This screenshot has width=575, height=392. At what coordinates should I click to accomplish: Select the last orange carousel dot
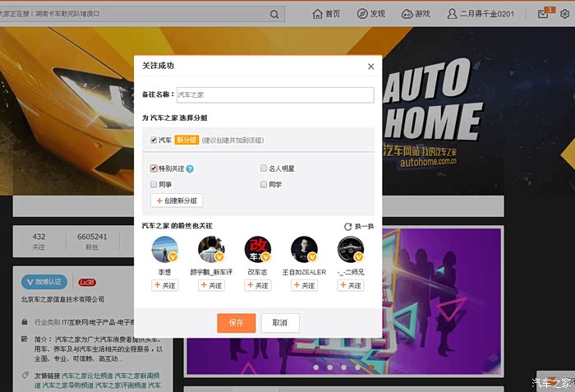[371, 367]
